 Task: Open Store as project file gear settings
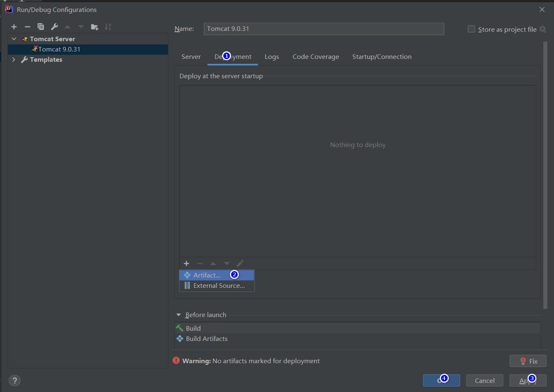coord(543,29)
